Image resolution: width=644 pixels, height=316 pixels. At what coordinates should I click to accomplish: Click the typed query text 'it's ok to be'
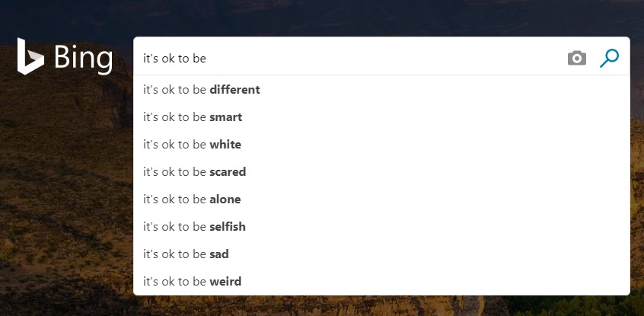(174, 59)
